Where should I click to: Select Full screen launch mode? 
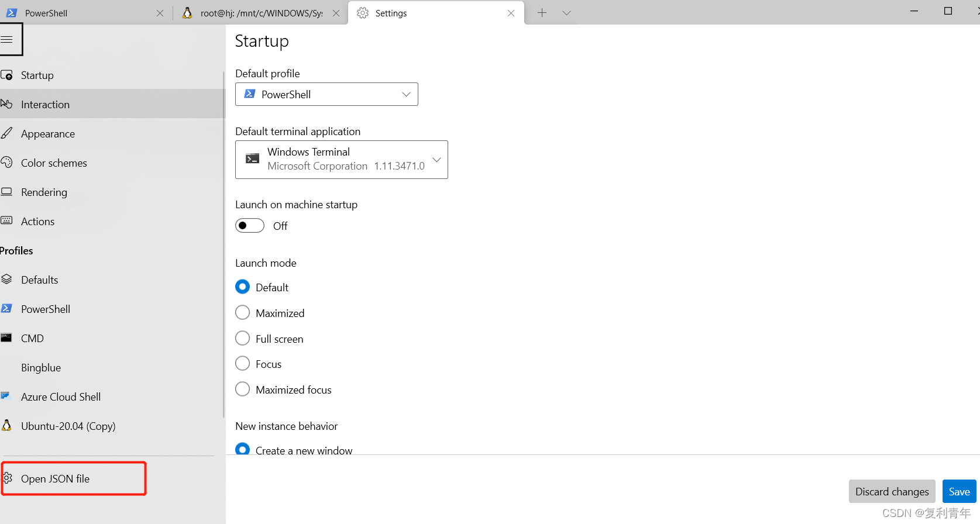pyautogui.click(x=243, y=338)
